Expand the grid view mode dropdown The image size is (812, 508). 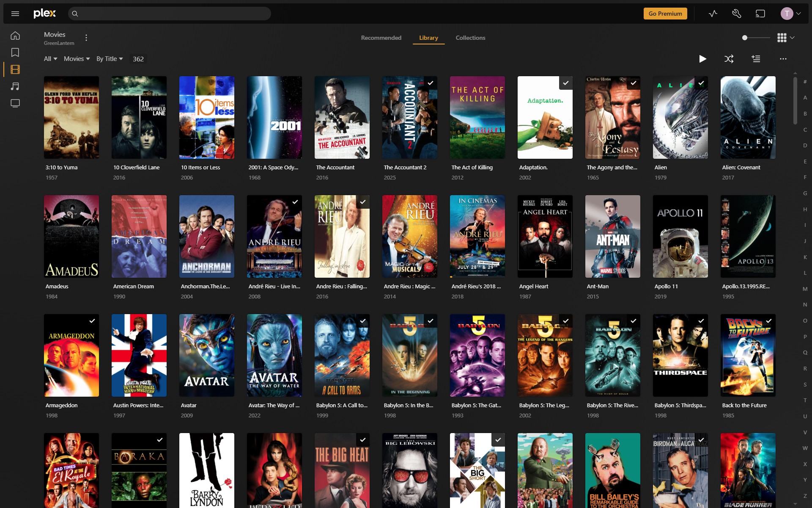786,38
